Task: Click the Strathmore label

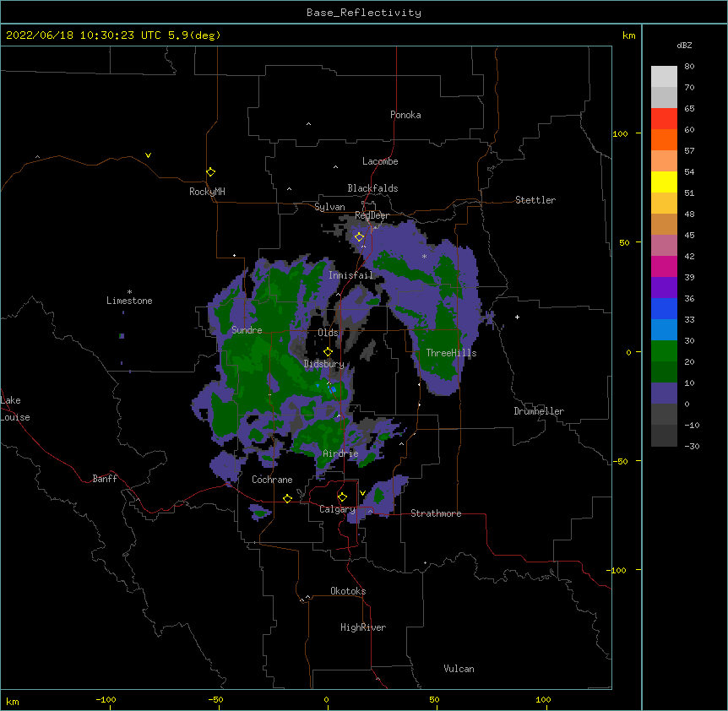Action: click(x=436, y=513)
